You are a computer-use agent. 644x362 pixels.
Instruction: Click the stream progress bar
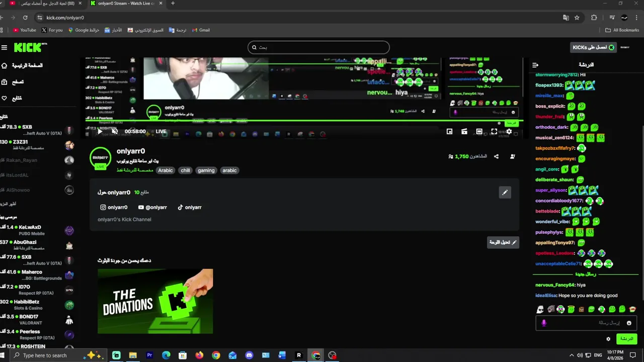304,121
